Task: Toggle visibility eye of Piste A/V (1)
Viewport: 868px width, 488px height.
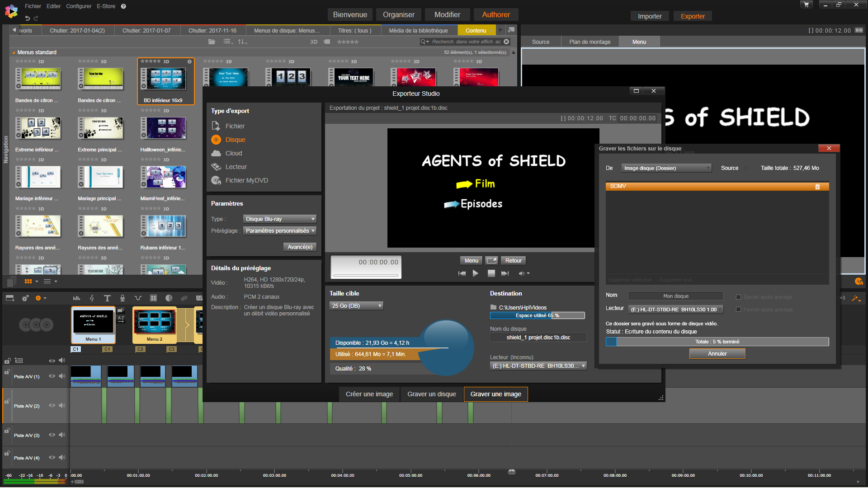Action: click(x=52, y=376)
